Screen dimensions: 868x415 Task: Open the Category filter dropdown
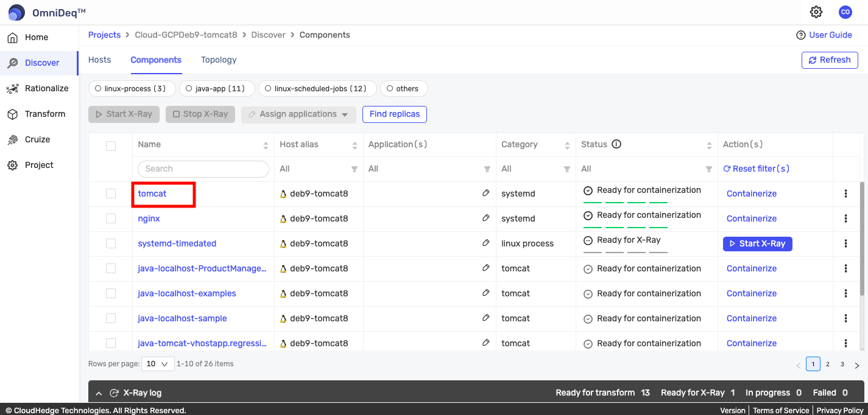(567, 169)
